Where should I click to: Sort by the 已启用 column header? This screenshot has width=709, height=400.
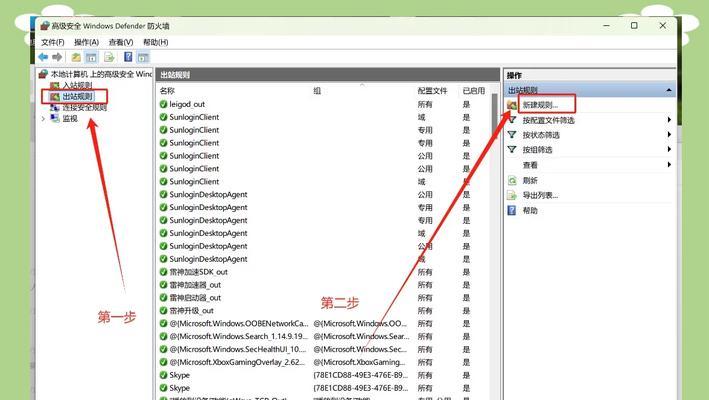(474, 91)
